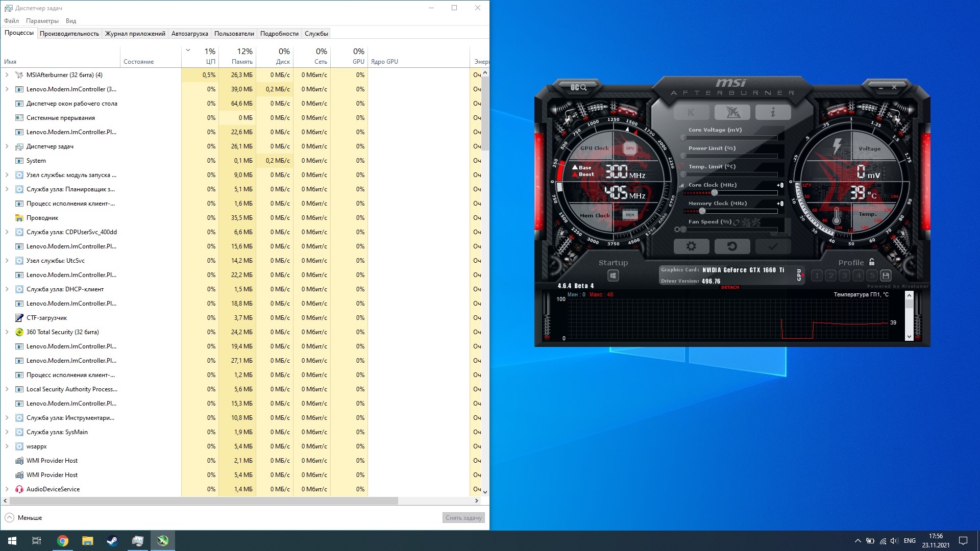Click the GPU selector on graphics card panel
The width and height of the screenshot is (980, 551).
(799, 275)
